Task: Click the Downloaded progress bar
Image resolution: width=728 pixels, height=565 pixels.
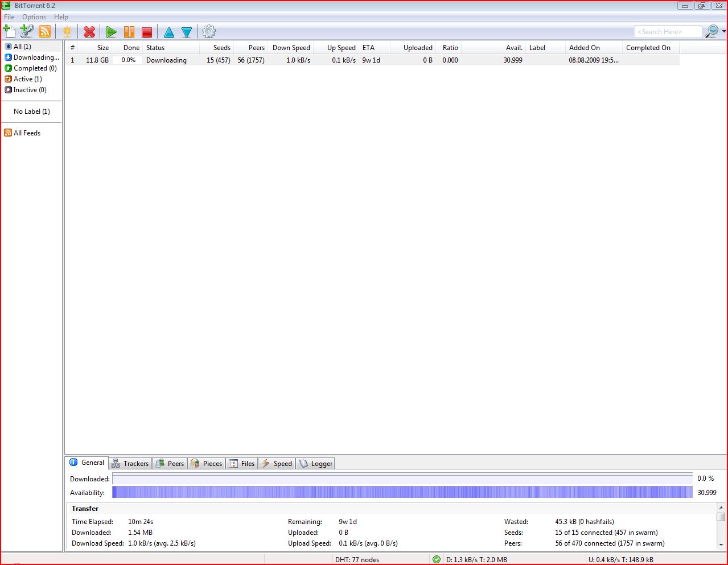Action: tap(402, 479)
